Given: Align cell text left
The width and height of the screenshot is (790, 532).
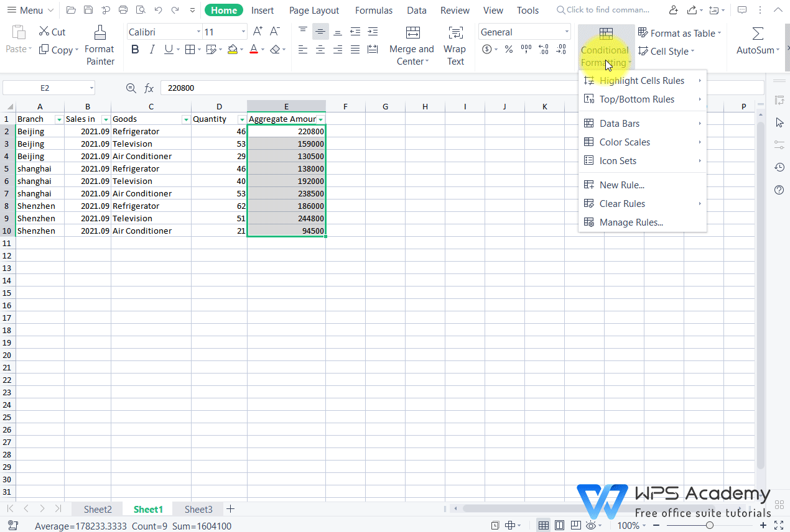Looking at the screenshot, I should 303,50.
